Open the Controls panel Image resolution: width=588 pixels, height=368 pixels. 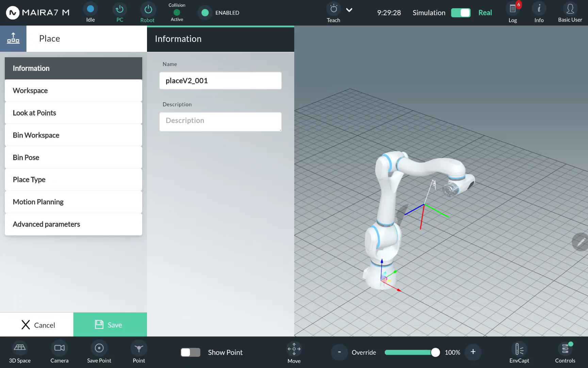[x=565, y=352]
